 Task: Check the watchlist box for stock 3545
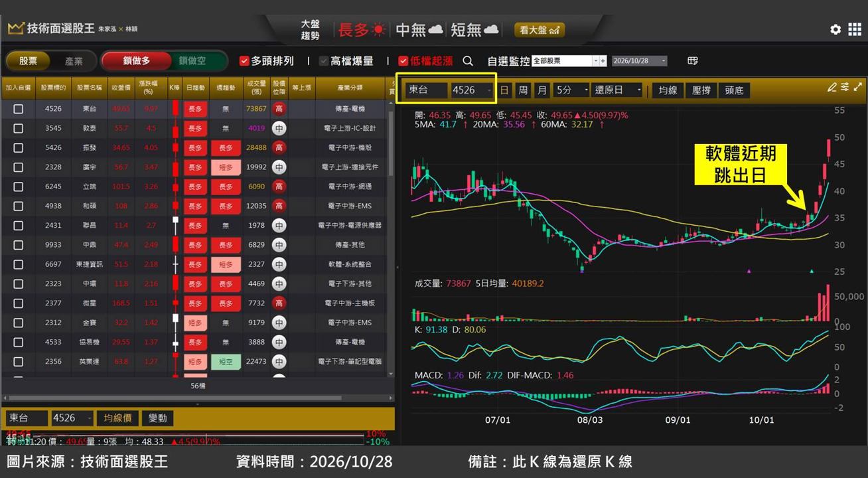[19, 128]
